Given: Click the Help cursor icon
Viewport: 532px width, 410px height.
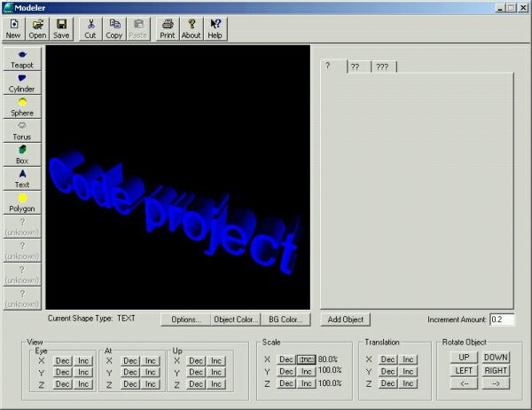Looking at the screenshot, I should tap(215, 29).
